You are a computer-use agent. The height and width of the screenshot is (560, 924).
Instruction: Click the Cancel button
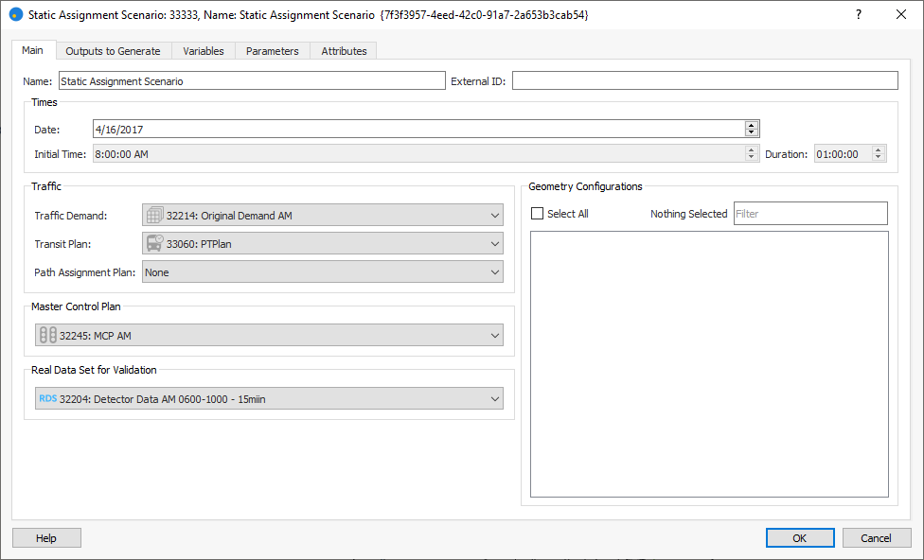[877, 538]
